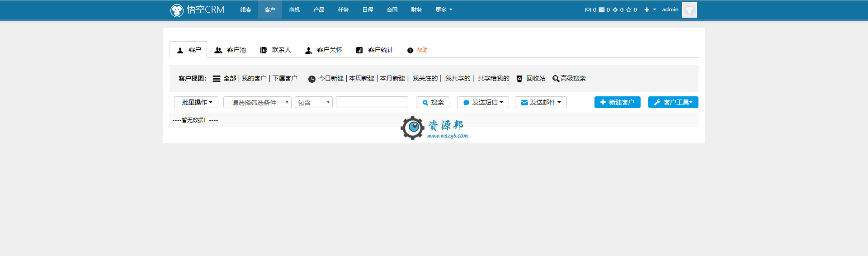Viewport: 868px width, 256px height.
Task: Show 我关注的 customers
Action: (425, 78)
